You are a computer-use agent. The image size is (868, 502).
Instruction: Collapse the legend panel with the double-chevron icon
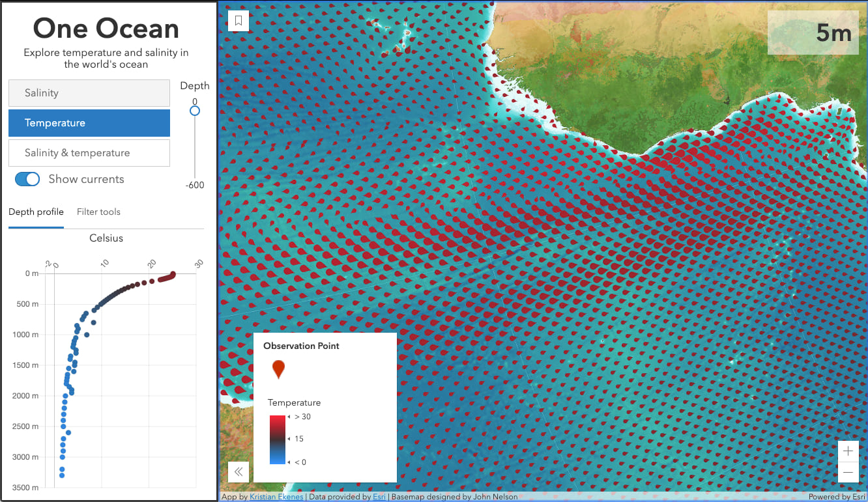239,472
